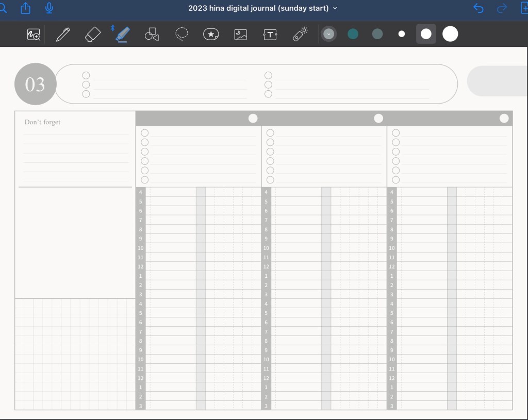Check first circle under Don't forget header bar

(145, 133)
